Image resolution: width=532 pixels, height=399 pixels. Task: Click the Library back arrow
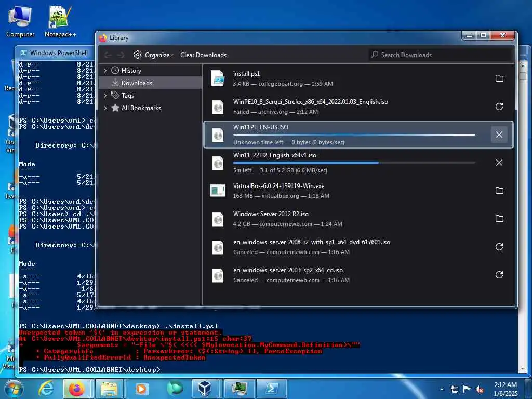click(108, 55)
